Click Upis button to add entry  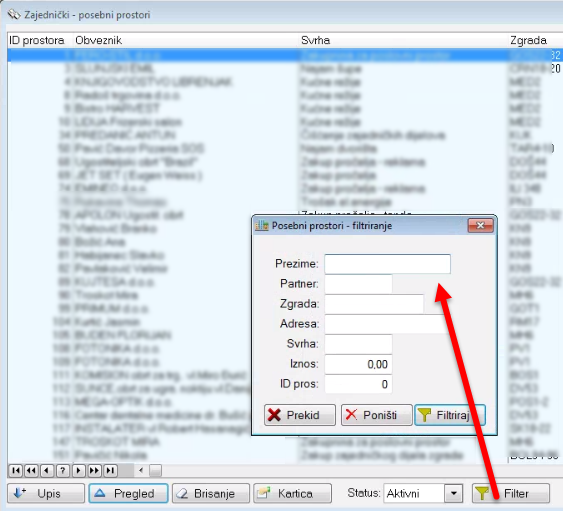pos(46,493)
